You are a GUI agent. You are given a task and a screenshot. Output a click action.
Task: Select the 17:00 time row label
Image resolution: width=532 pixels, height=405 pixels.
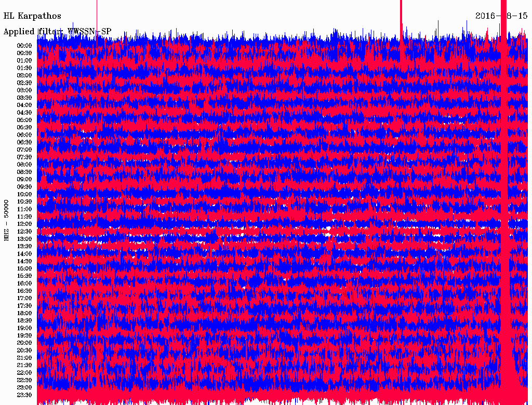coord(24,298)
